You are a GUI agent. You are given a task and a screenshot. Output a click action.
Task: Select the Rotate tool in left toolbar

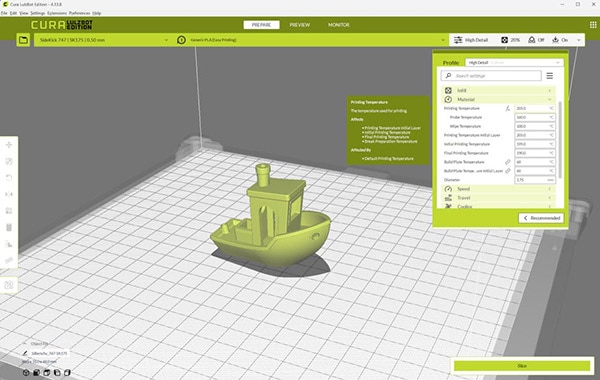click(9, 178)
